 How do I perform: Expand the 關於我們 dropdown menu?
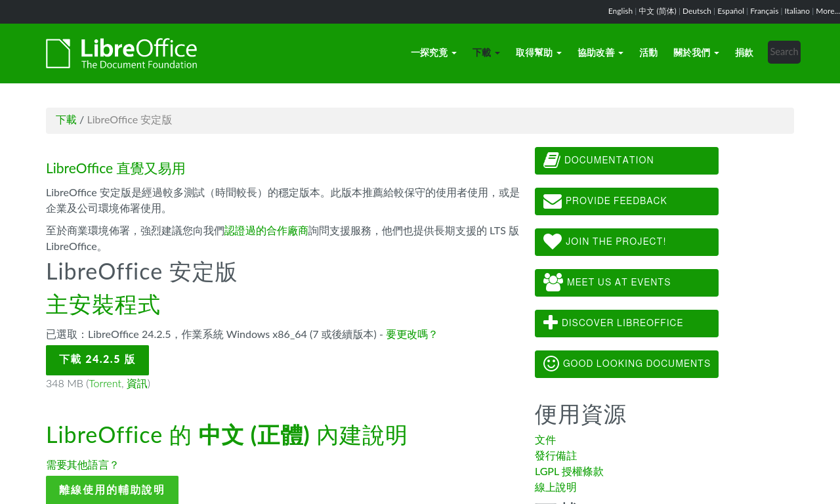[696, 52]
